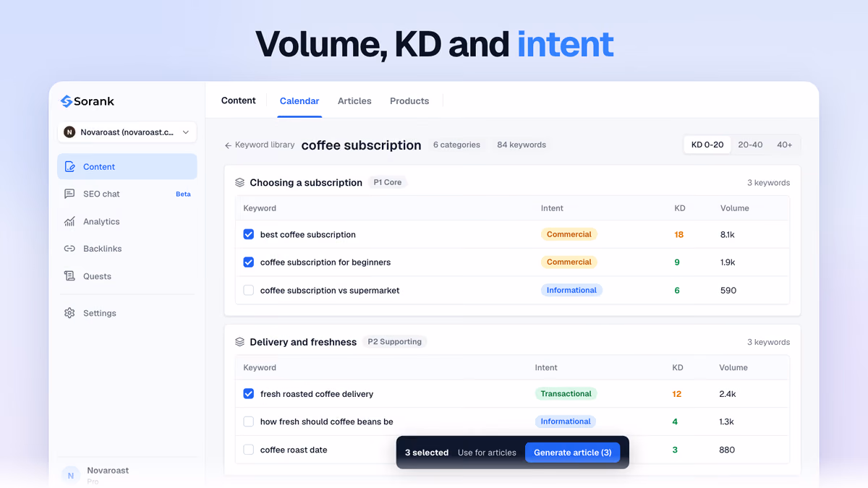Click the volume value 8.1k
Image resolution: width=868 pixels, height=488 pixels.
728,235
